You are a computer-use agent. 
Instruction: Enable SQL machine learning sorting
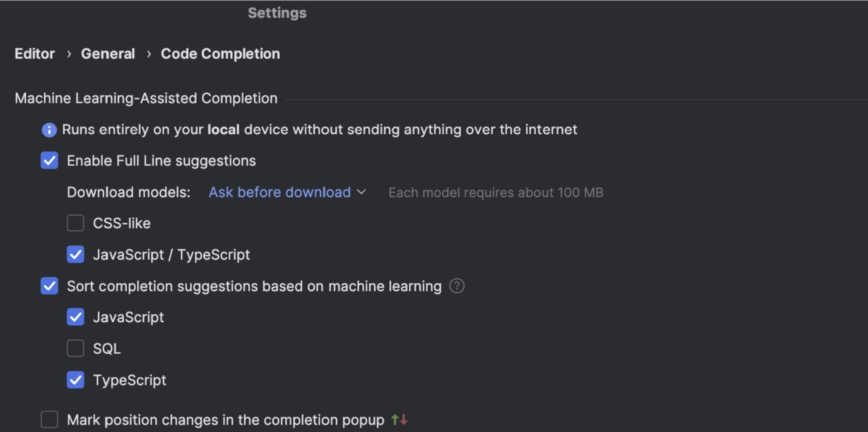tap(75, 349)
